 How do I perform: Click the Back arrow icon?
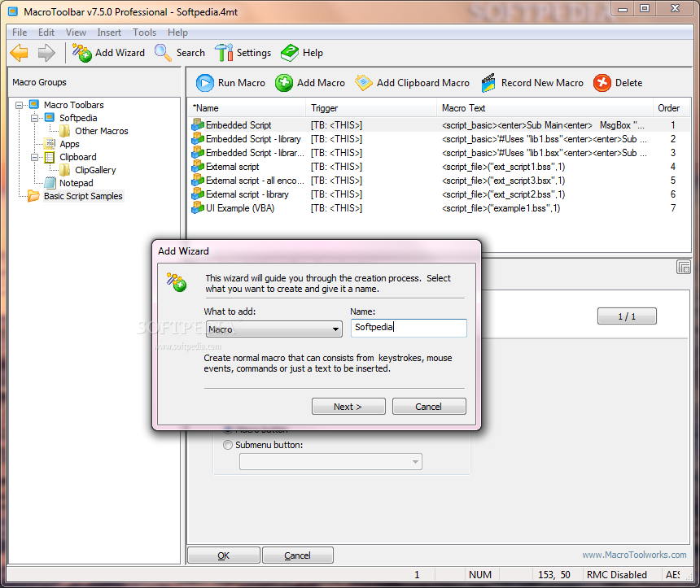20,53
